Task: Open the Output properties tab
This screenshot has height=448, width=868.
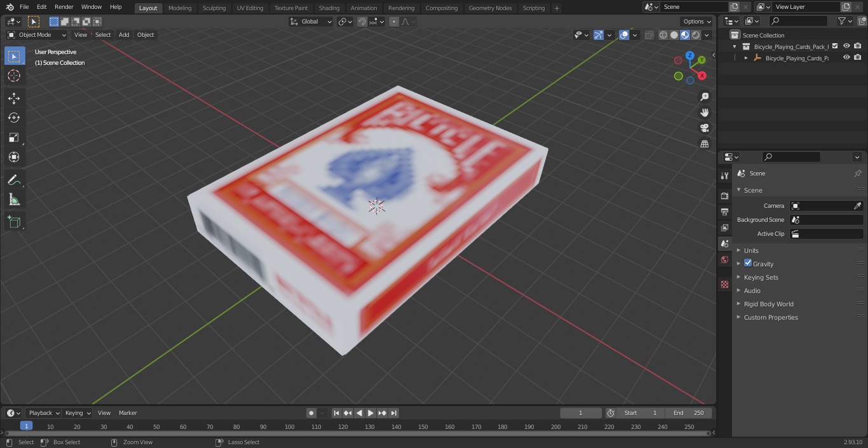Action: 724,212
